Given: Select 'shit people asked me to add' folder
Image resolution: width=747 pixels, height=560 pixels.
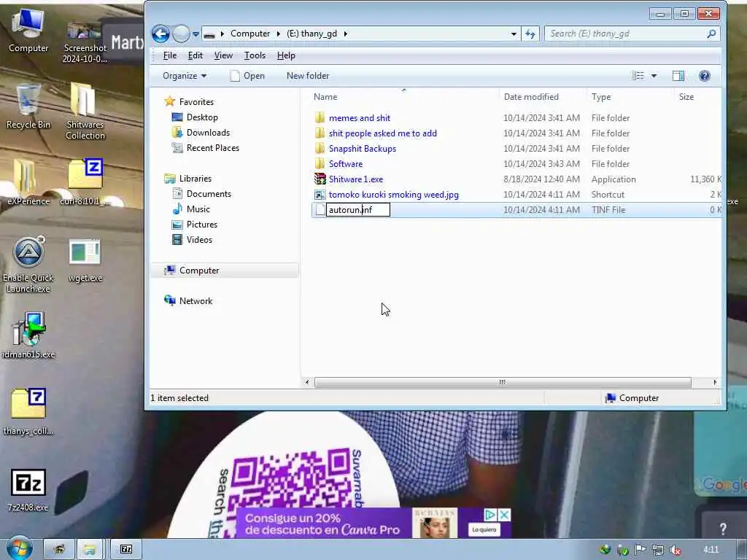Looking at the screenshot, I should (x=382, y=133).
